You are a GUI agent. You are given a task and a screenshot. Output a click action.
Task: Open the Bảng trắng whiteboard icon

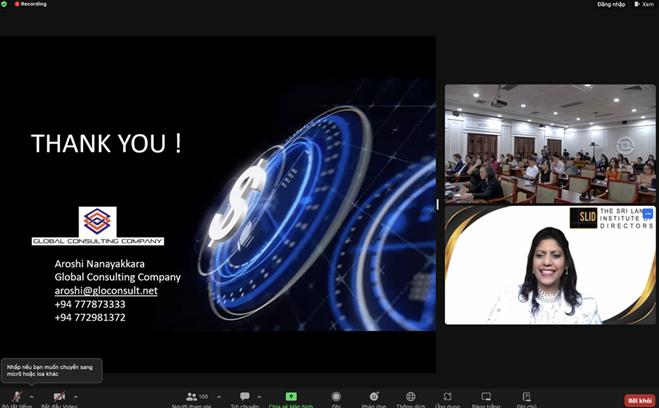[486, 398]
